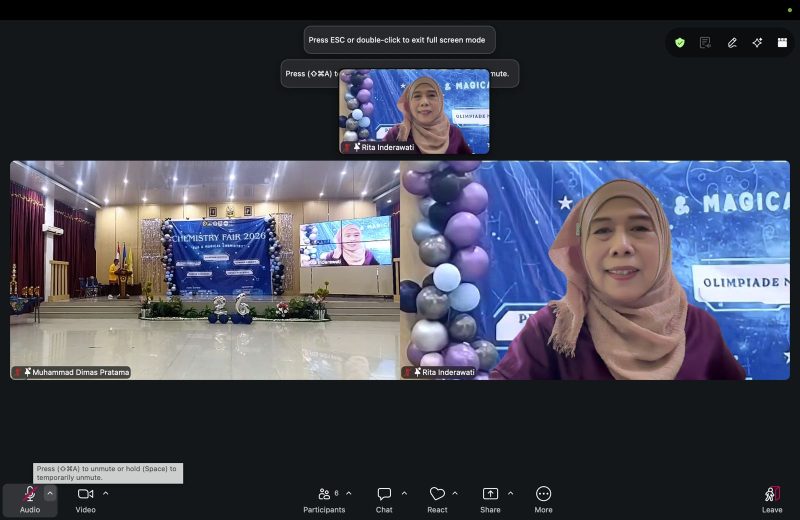Open the AI Companion sparkle icon
The image size is (800, 520).
pyautogui.click(x=757, y=43)
